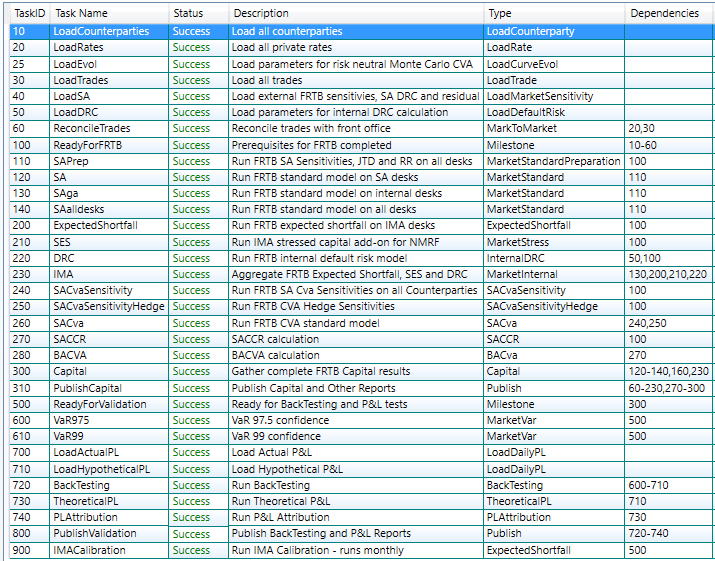This screenshot has width=715, height=561.
Task: Select the ExpectedShortfall task name cell
Action: (109, 225)
